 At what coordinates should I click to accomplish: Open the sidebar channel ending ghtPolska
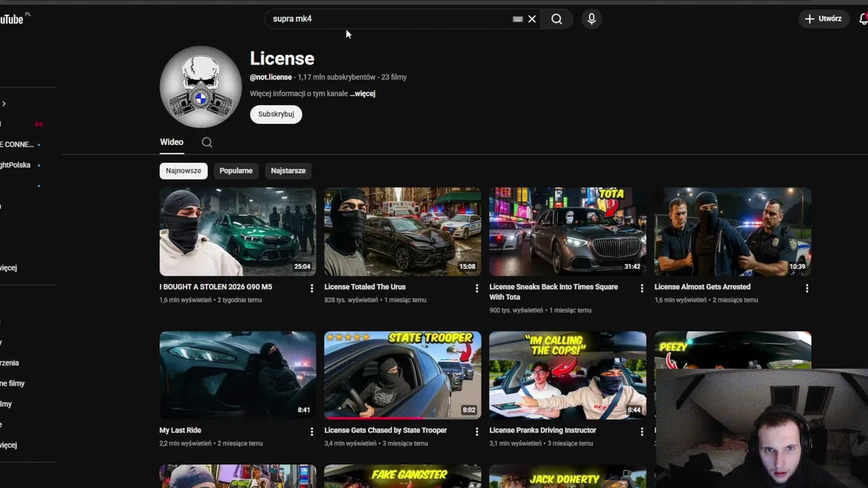coord(16,165)
